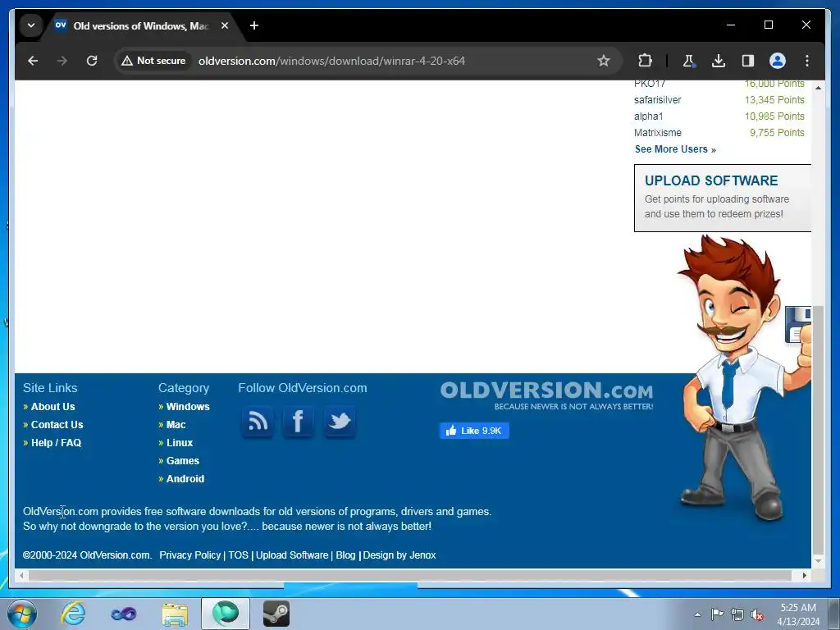840x630 pixels.
Task: Open Windows Explorer from taskbar
Action: tap(175, 614)
